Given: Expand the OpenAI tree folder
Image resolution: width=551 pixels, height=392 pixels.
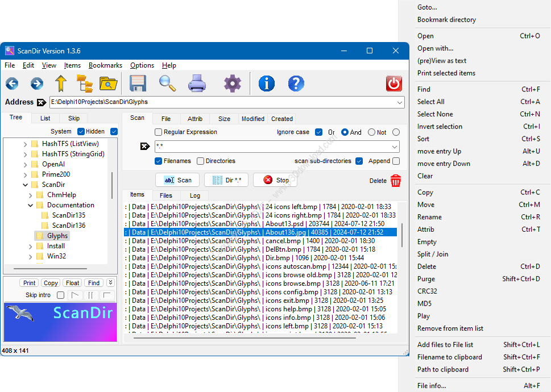Looking at the screenshot, I should tap(25, 164).
